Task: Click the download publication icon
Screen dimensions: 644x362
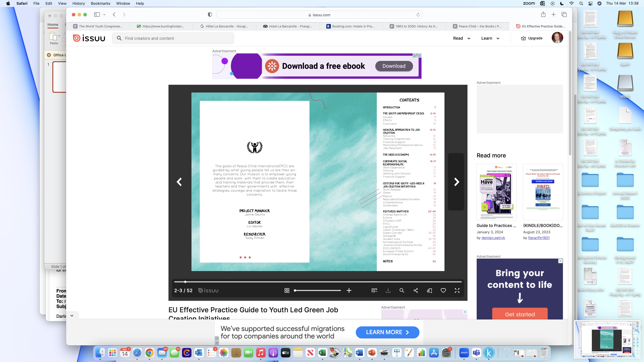Action: tap(388, 290)
